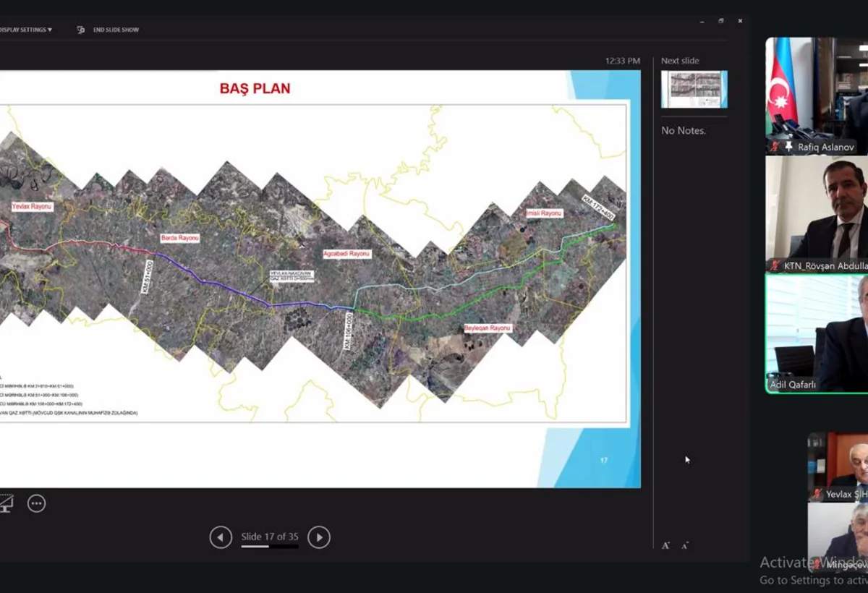Click the 12:33 PM clock

[623, 61]
